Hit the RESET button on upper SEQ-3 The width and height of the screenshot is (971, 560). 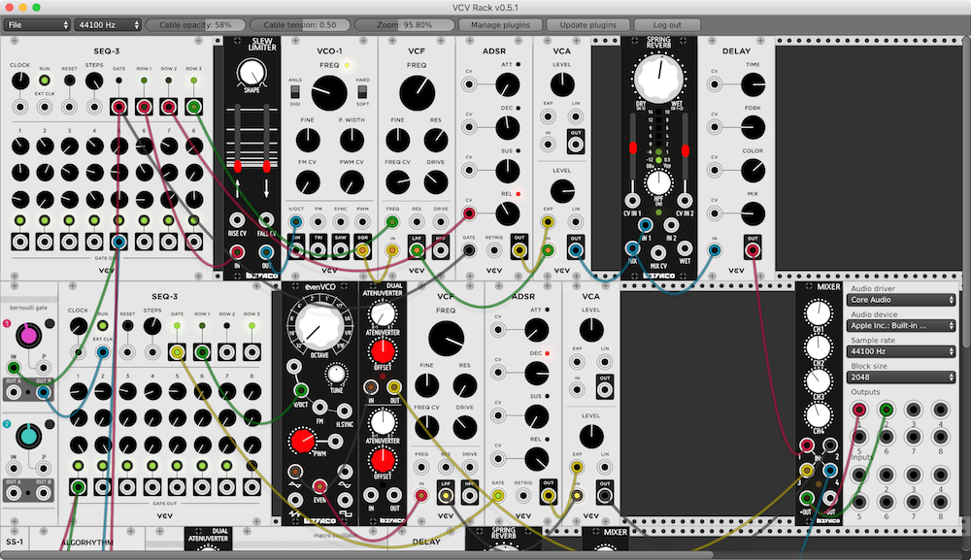tap(69, 81)
